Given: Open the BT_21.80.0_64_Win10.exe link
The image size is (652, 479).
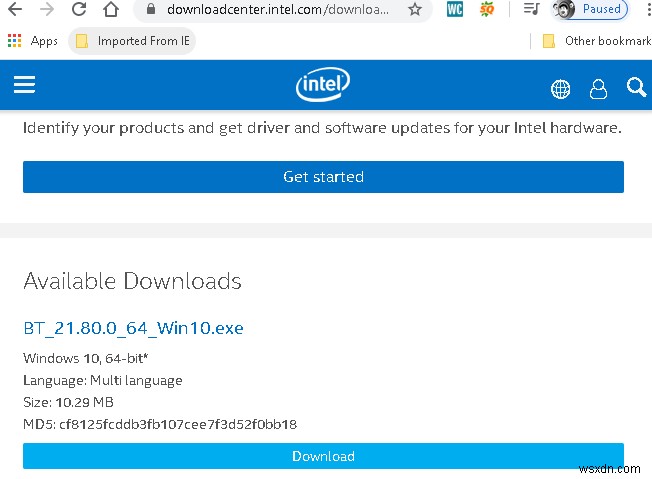Looking at the screenshot, I should (x=133, y=328).
